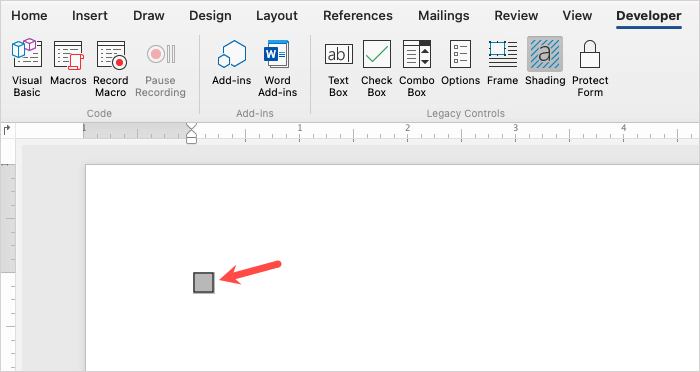Open the Review tab

(516, 16)
